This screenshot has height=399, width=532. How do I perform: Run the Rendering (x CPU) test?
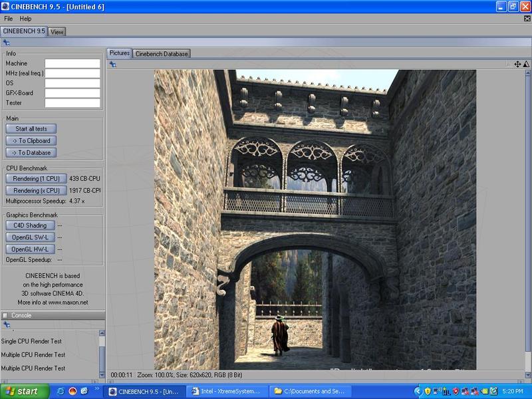(x=36, y=191)
